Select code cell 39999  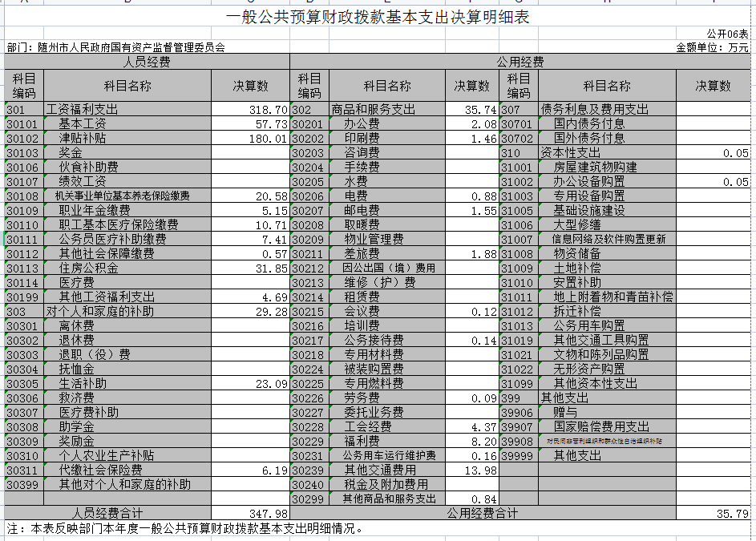519,456
